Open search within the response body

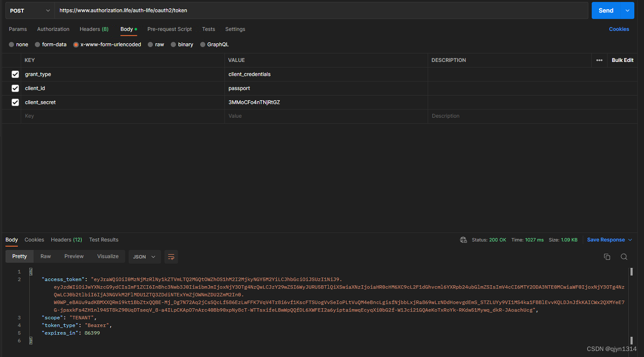pyautogui.click(x=624, y=257)
